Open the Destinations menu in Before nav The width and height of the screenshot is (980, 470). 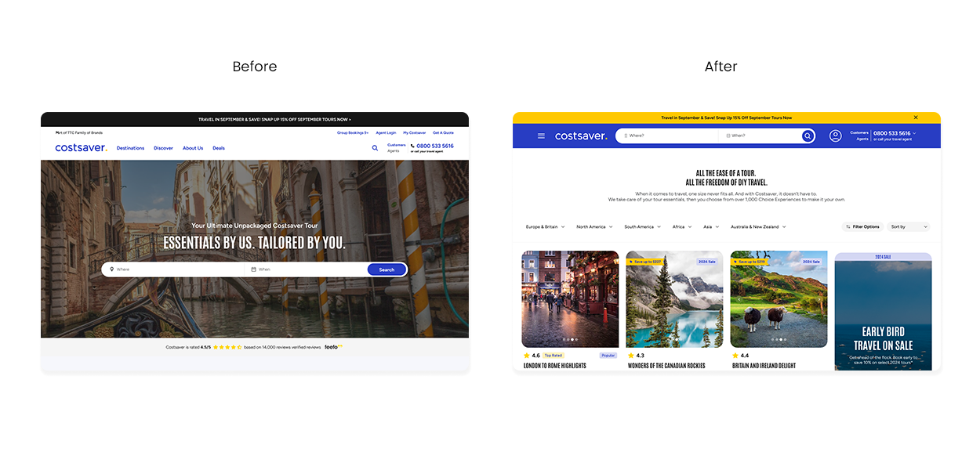(x=130, y=148)
